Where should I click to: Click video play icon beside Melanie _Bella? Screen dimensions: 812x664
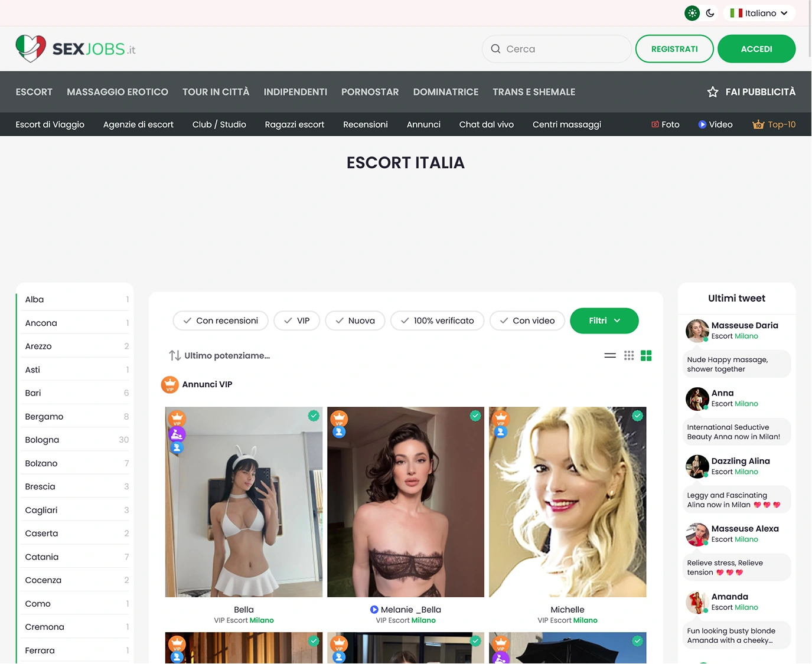pyautogui.click(x=374, y=610)
